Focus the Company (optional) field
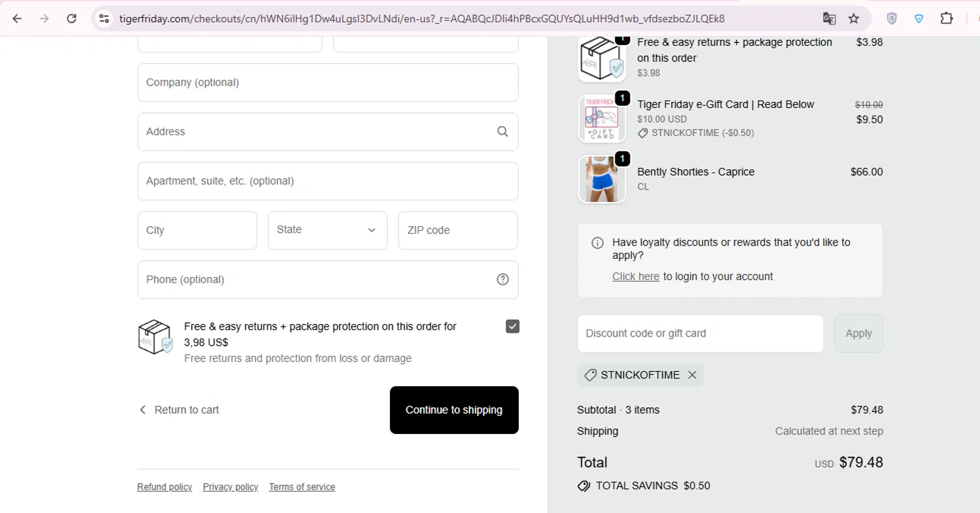 pyautogui.click(x=328, y=82)
